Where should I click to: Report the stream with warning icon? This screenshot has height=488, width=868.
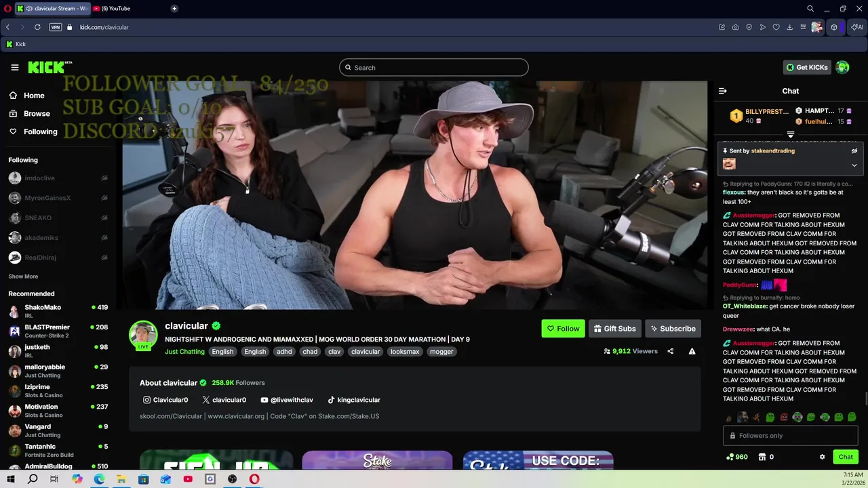point(692,351)
